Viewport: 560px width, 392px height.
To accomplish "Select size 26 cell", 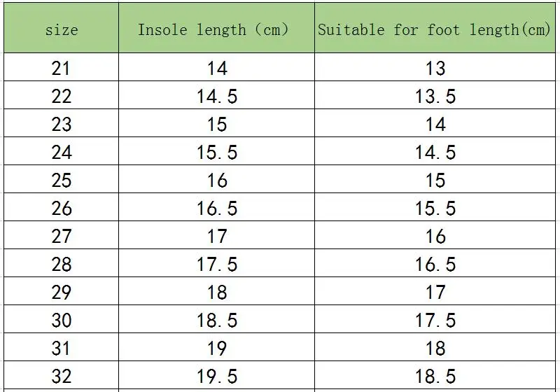I will [x=62, y=208].
